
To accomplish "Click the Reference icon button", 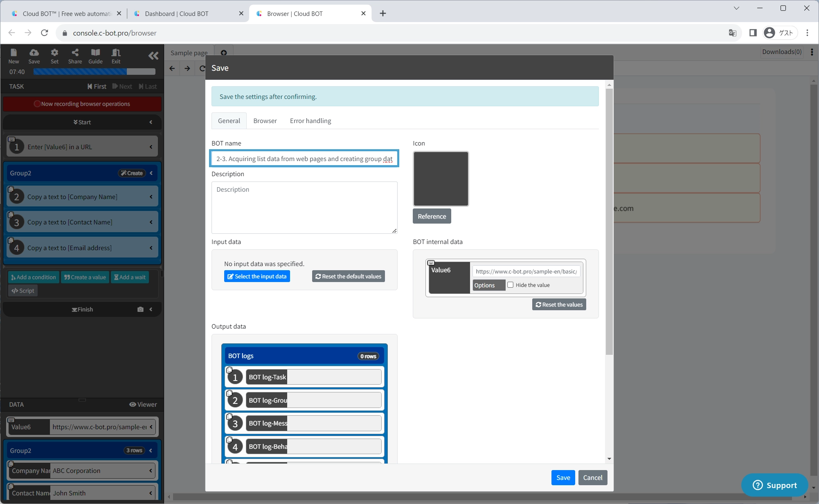I will pyautogui.click(x=432, y=216).
